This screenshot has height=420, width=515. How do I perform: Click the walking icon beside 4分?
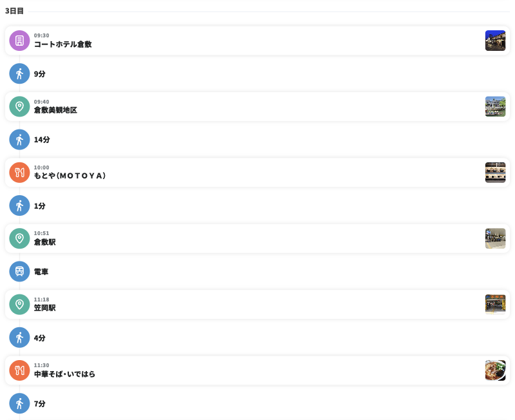[19, 338]
